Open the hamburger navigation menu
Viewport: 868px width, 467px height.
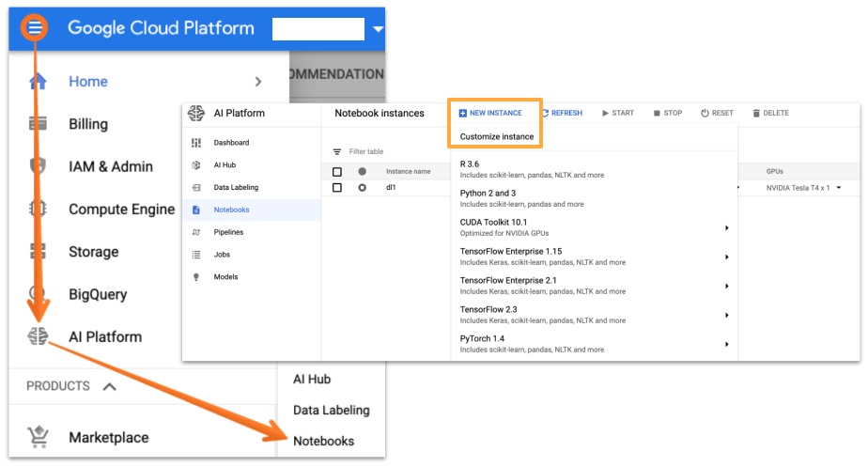[35, 28]
